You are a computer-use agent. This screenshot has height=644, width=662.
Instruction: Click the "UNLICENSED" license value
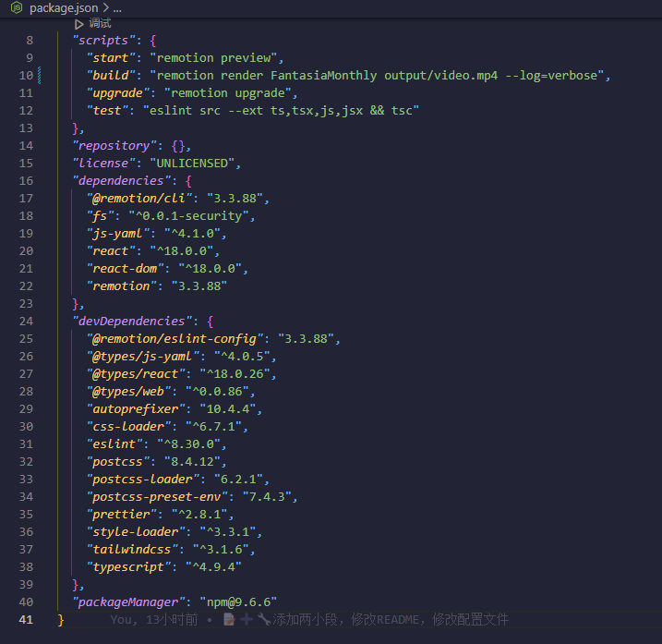coord(192,164)
